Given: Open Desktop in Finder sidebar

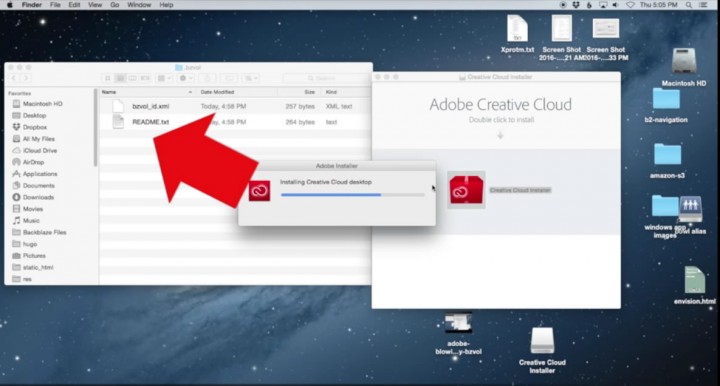Looking at the screenshot, I should tap(34, 115).
